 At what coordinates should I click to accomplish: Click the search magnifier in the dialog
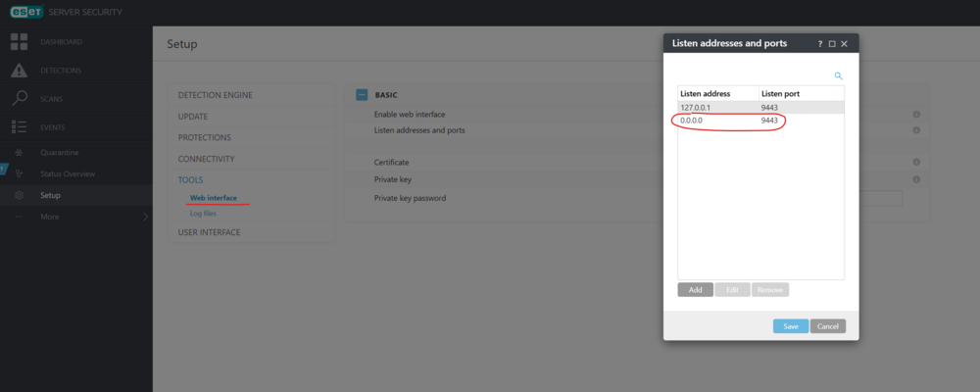[x=839, y=75]
